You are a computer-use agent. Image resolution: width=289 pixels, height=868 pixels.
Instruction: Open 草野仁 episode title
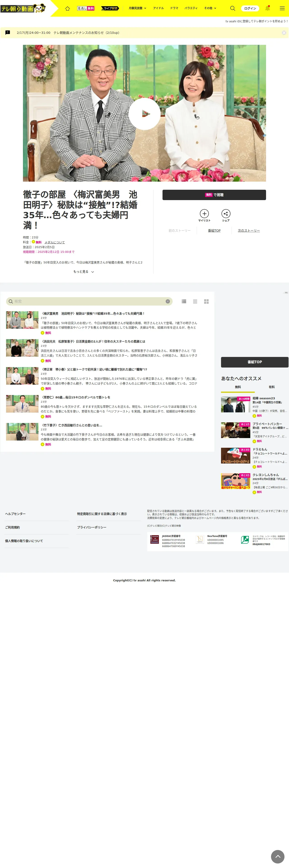[75, 397]
